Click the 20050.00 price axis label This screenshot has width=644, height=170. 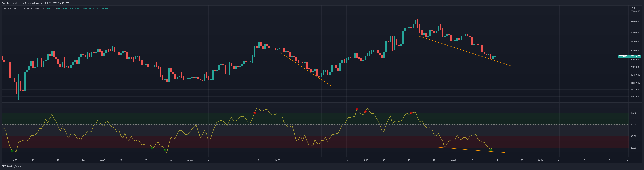click(x=635, y=67)
